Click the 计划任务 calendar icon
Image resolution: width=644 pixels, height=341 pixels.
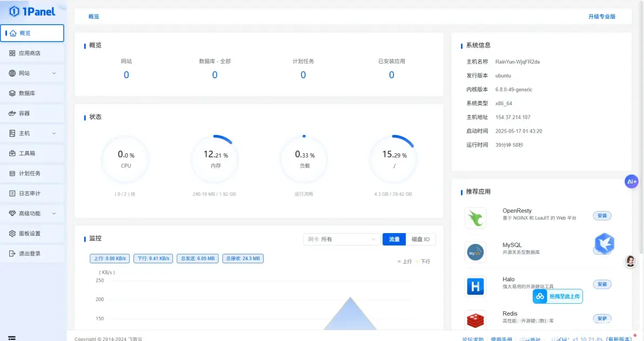click(x=12, y=173)
